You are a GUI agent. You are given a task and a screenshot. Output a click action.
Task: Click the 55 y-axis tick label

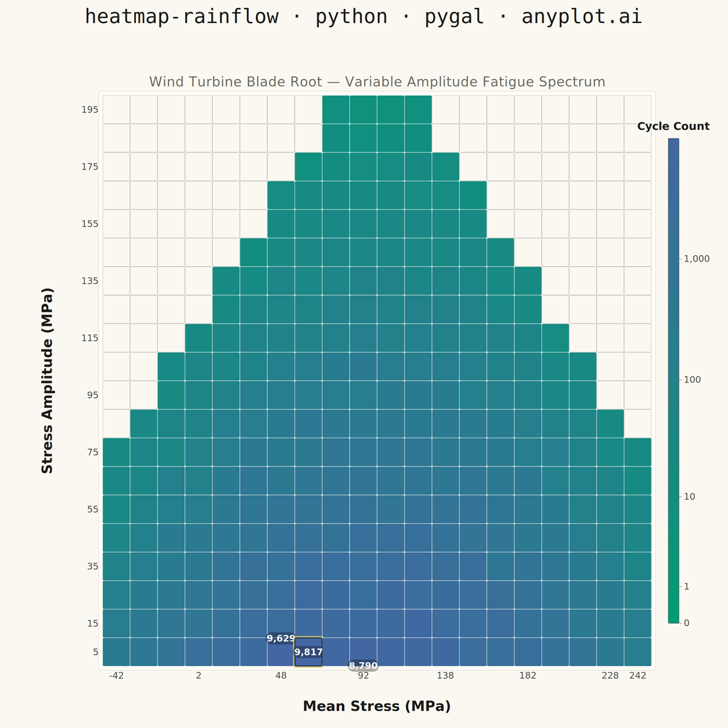(93, 509)
